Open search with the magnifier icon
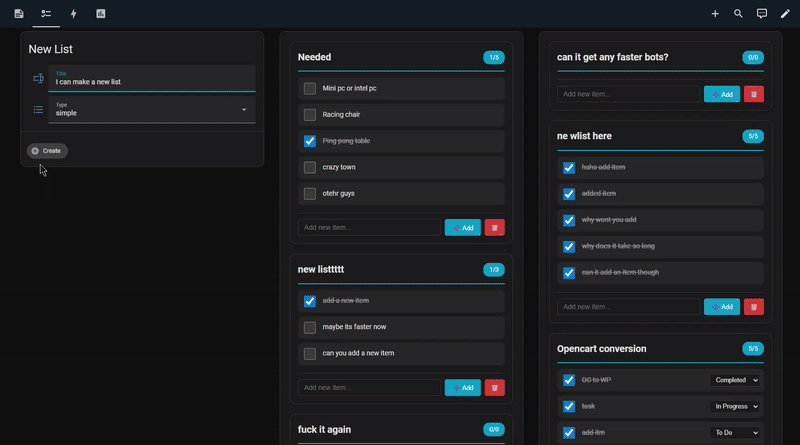The width and height of the screenshot is (800, 445). tap(738, 14)
